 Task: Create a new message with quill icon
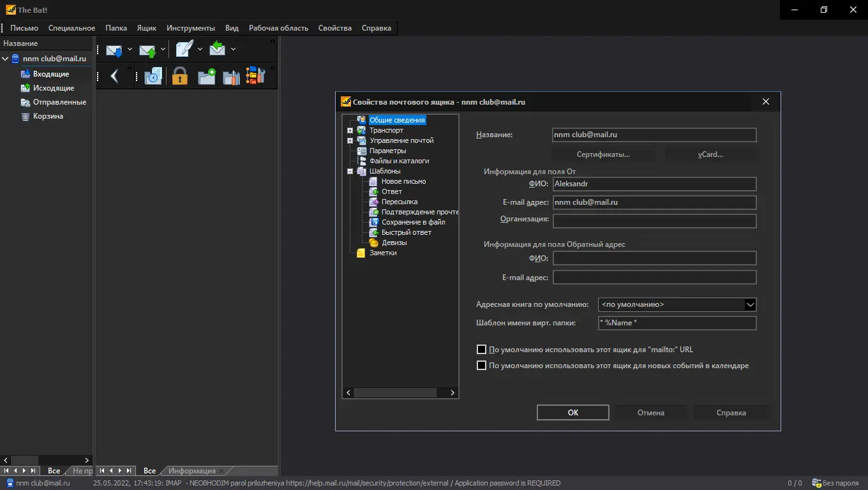184,49
